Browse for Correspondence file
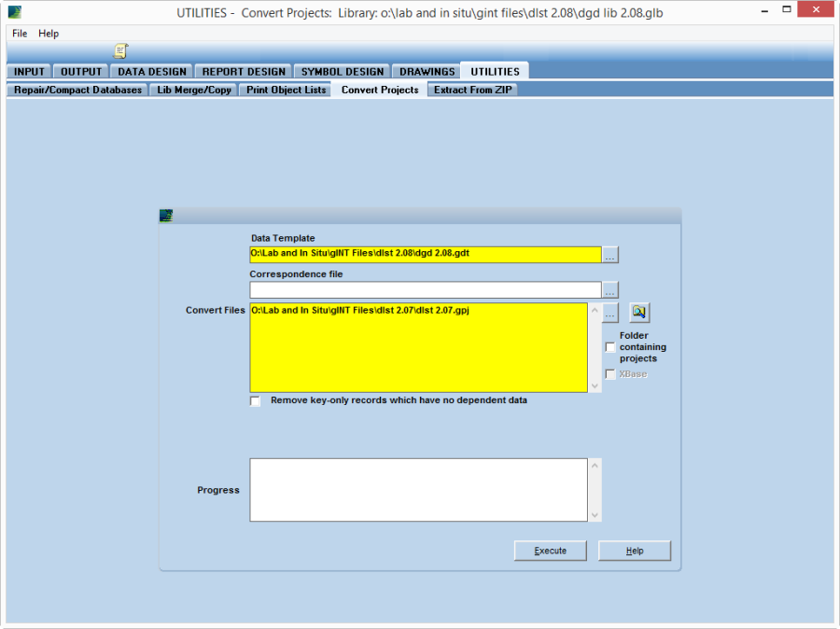The width and height of the screenshot is (840, 629). (x=610, y=290)
